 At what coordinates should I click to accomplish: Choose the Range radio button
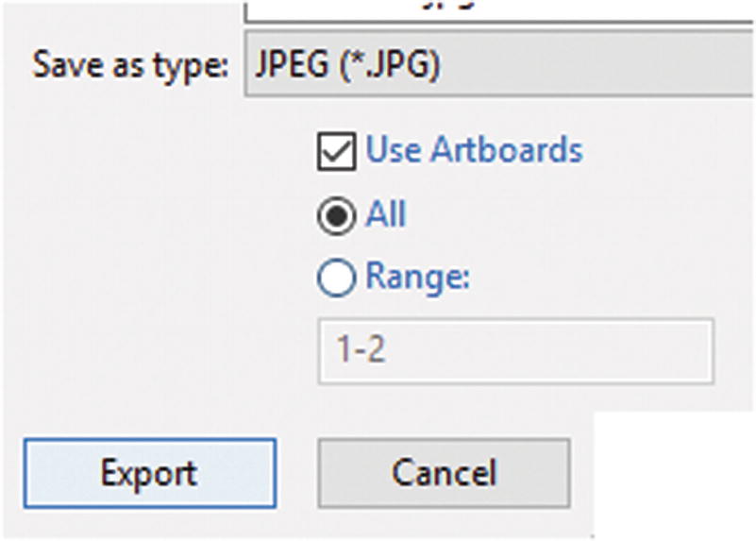click(336, 279)
